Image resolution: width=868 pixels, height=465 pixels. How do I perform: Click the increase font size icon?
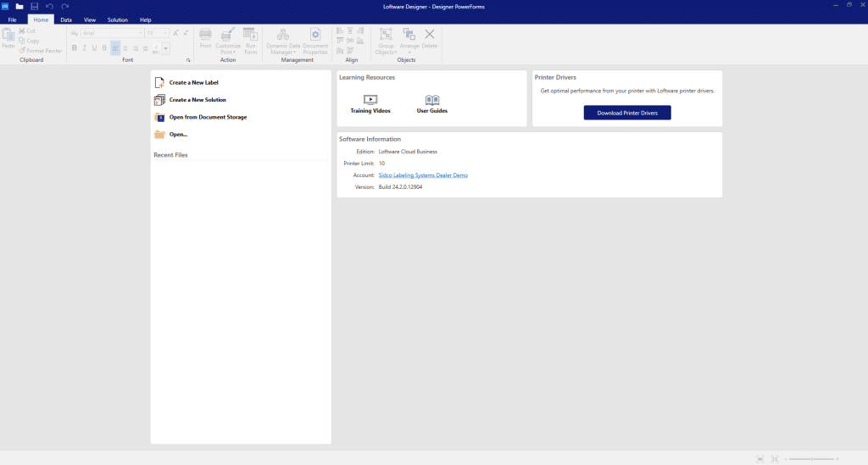(176, 33)
